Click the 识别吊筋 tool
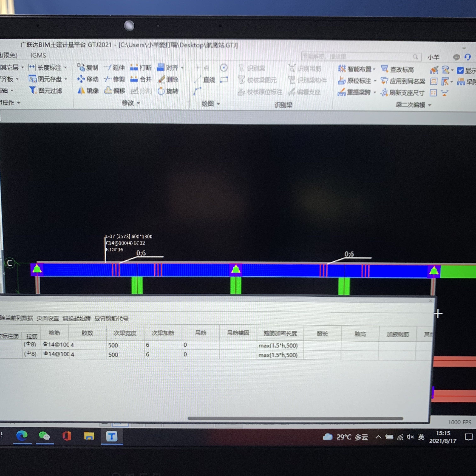Image resolution: width=476 pixels, height=476 pixels. point(305,68)
